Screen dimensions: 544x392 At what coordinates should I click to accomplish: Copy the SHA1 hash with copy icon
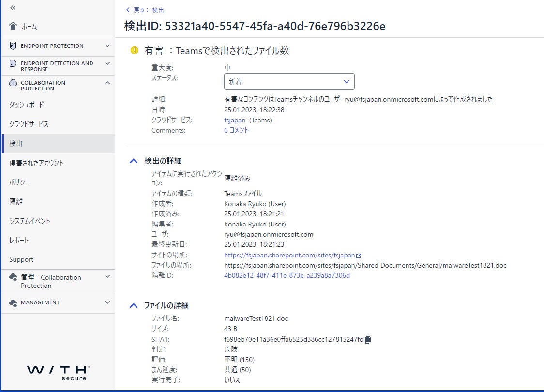point(368,339)
